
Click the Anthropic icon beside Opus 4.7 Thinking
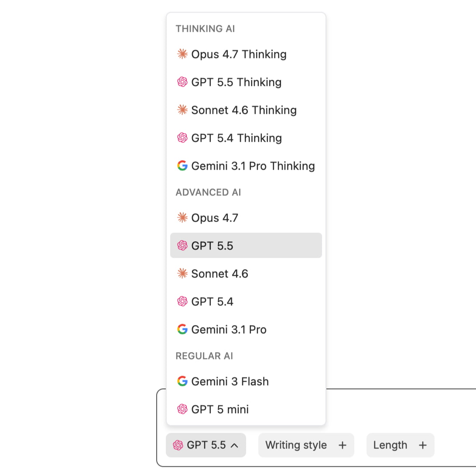click(x=182, y=54)
